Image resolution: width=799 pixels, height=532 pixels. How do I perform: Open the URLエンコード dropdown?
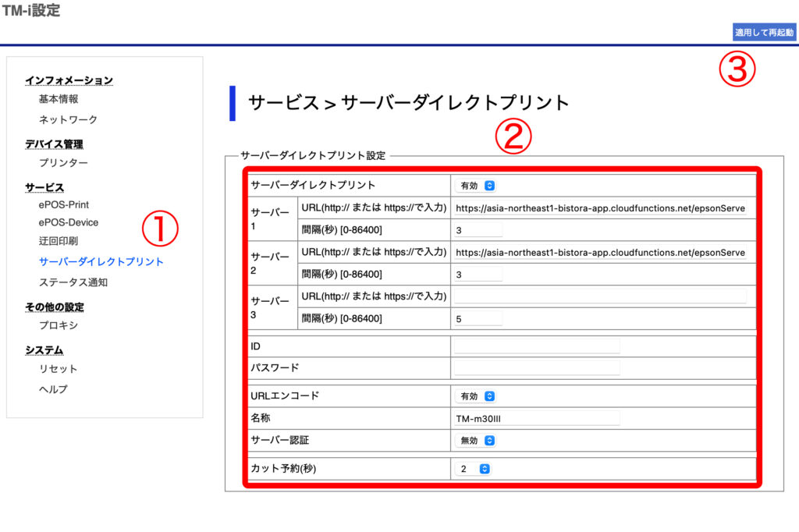tap(476, 396)
